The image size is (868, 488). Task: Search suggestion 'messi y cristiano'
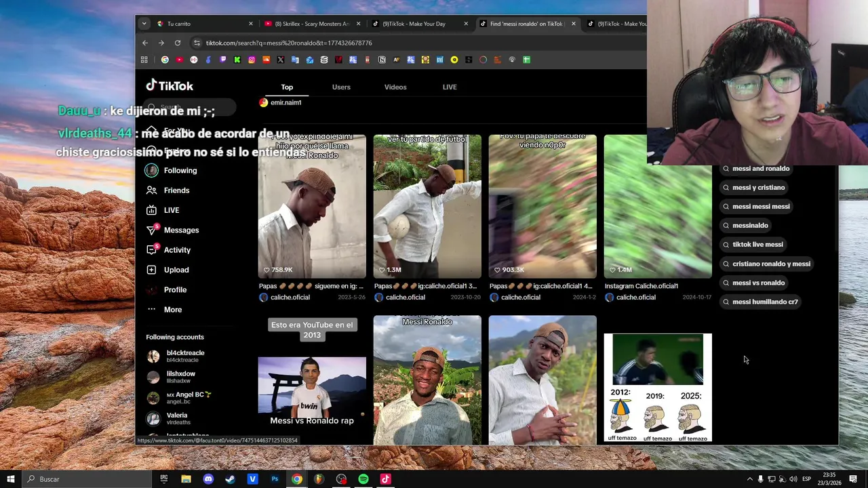tap(753, 187)
